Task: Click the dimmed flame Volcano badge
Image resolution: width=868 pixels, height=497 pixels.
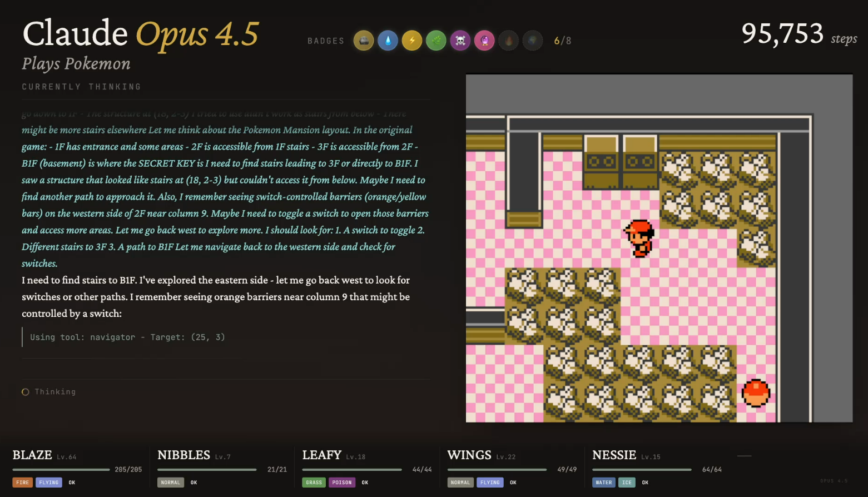Action: click(x=509, y=41)
